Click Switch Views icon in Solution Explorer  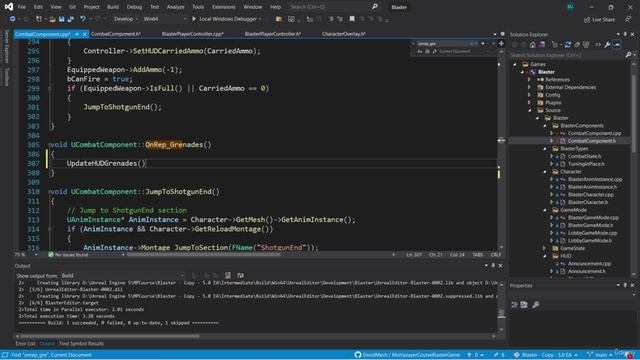[542, 45]
